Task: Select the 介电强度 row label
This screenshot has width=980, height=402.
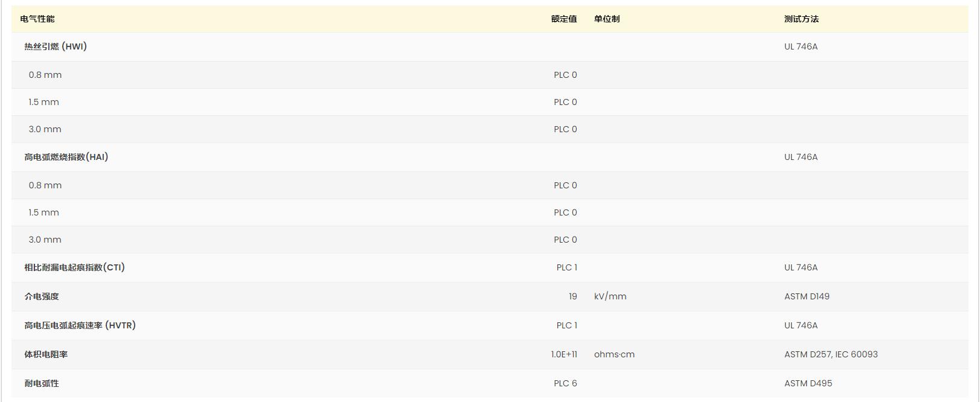Action: click(42, 296)
